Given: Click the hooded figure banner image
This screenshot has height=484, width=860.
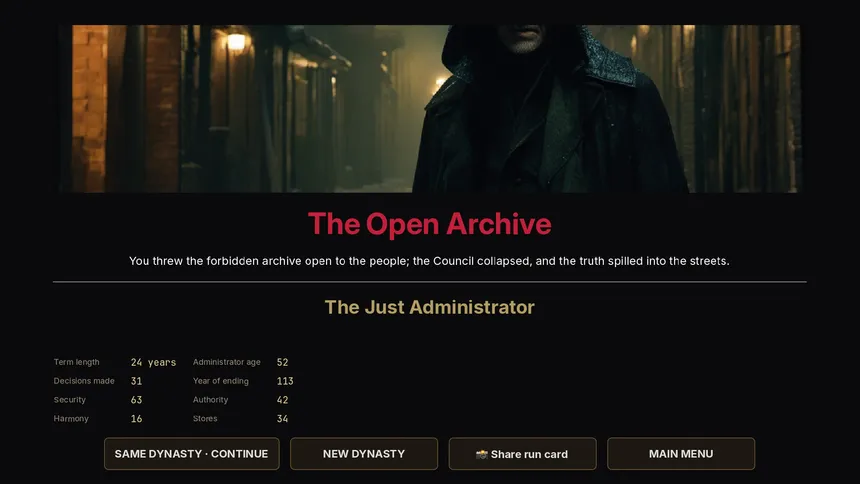Looking at the screenshot, I should tap(429, 109).
